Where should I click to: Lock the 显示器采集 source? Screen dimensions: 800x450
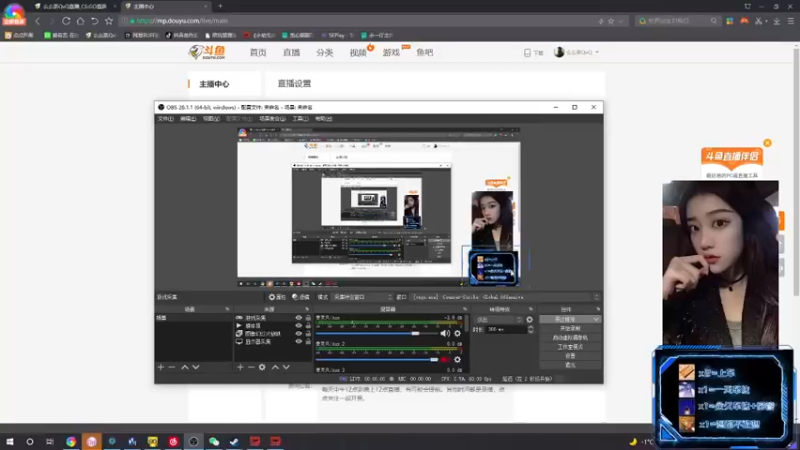click(308, 341)
